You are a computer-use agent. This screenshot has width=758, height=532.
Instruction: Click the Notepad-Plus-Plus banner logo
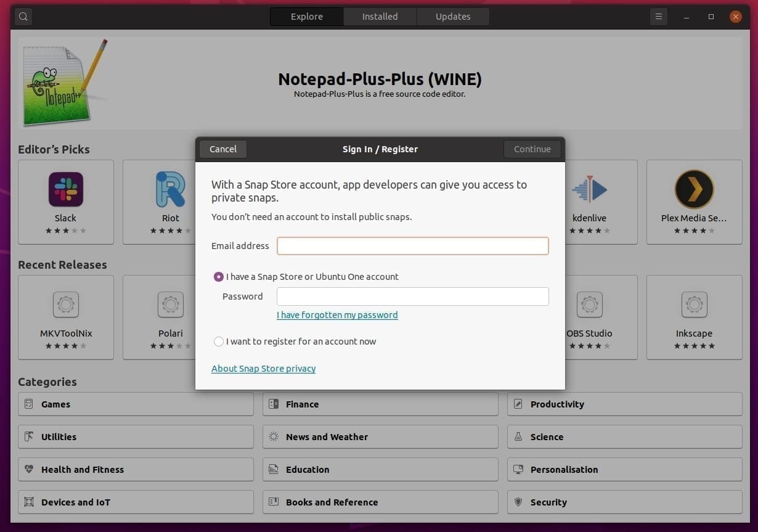click(x=65, y=83)
